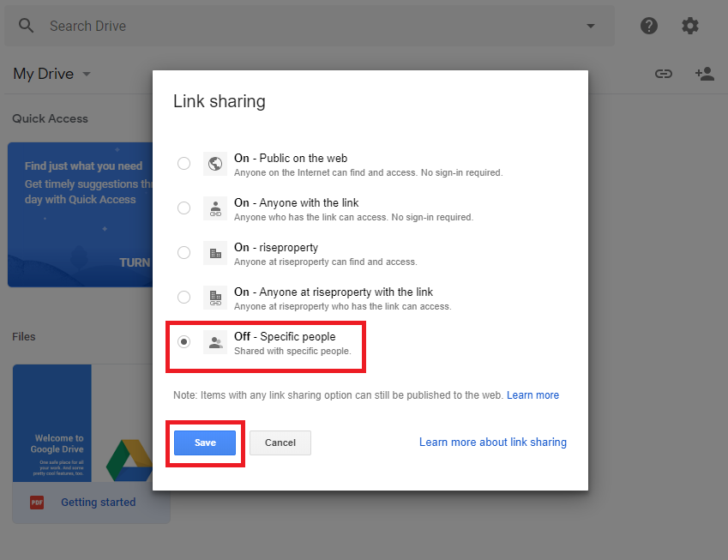
Task: Open the My Drive dropdown menu
Action: coord(86,75)
